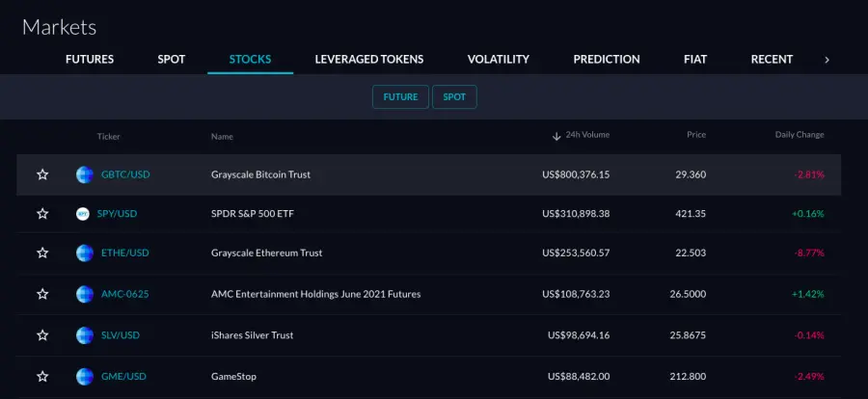Click daily change +0.16%

pyautogui.click(x=808, y=214)
